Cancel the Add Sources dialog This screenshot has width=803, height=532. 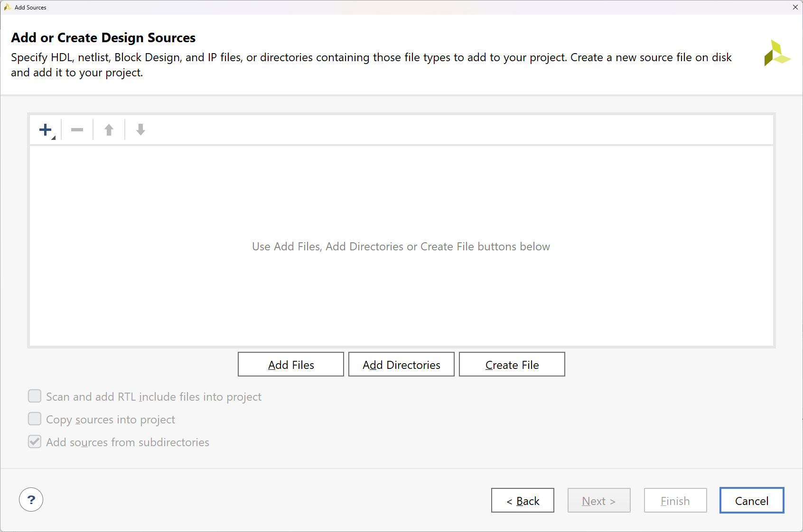(x=751, y=500)
